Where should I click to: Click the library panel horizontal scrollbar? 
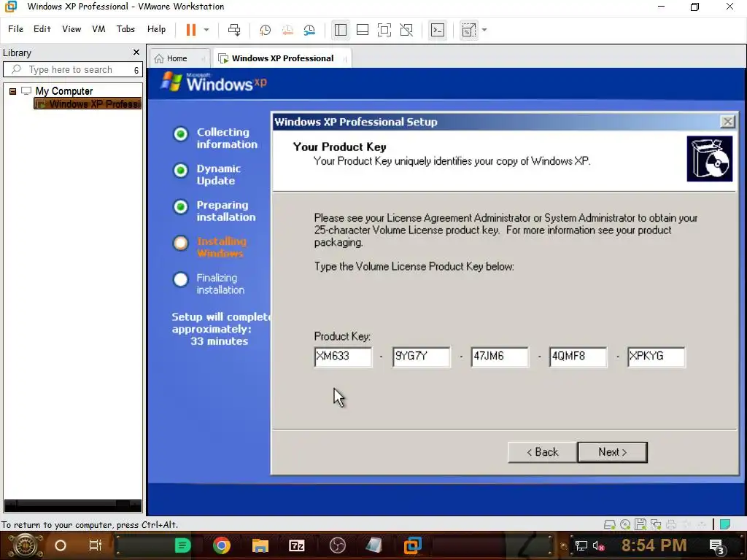coord(73,504)
